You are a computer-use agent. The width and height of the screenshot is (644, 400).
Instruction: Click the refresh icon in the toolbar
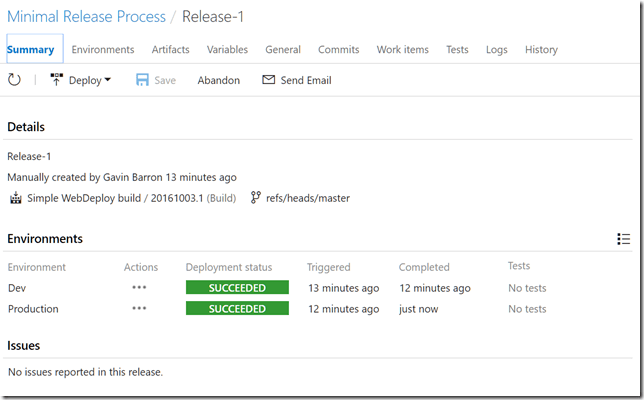click(14, 80)
